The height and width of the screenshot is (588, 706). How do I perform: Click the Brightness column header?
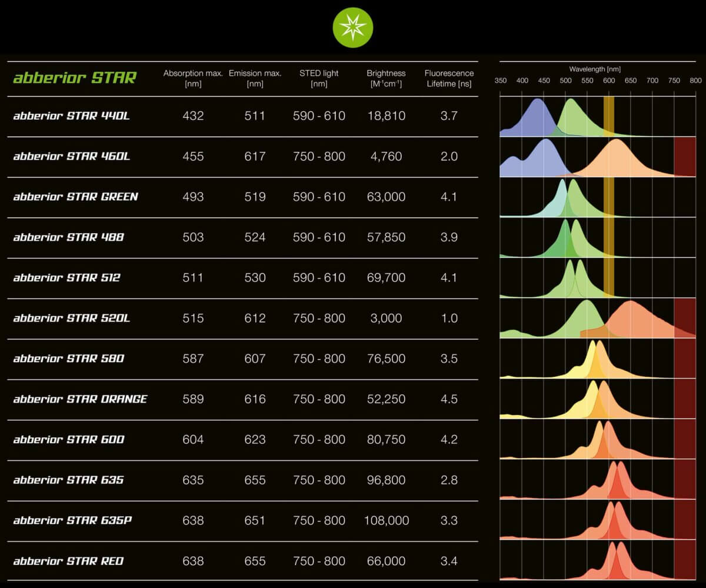click(x=386, y=77)
